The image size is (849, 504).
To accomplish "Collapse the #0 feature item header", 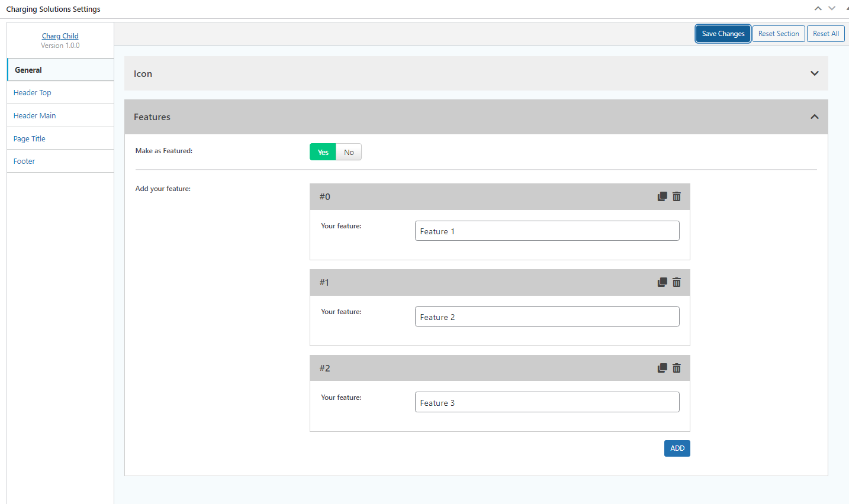I will point(474,196).
